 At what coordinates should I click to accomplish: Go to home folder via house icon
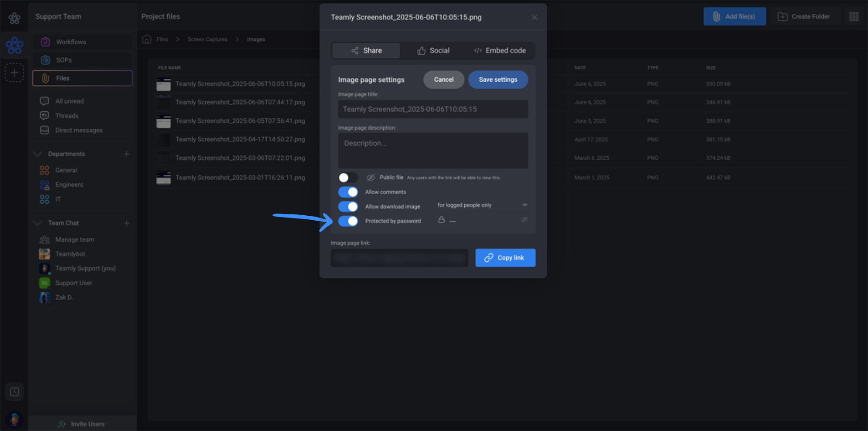point(147,39)
